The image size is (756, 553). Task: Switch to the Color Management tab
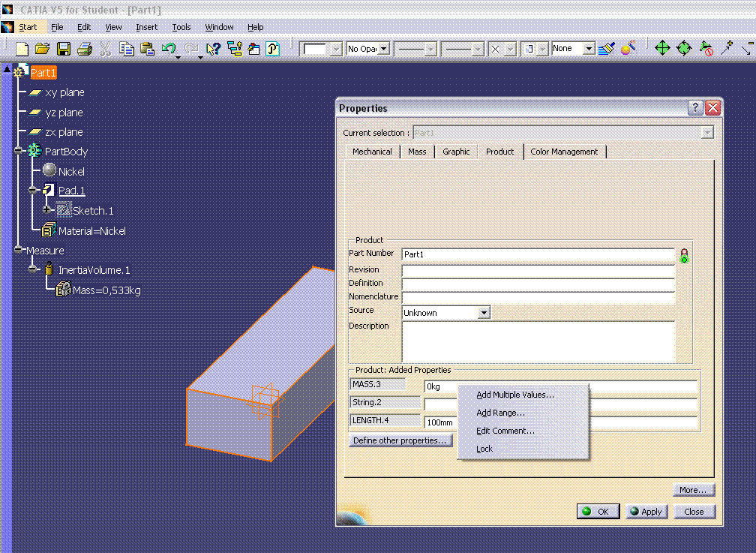[564, 152]
